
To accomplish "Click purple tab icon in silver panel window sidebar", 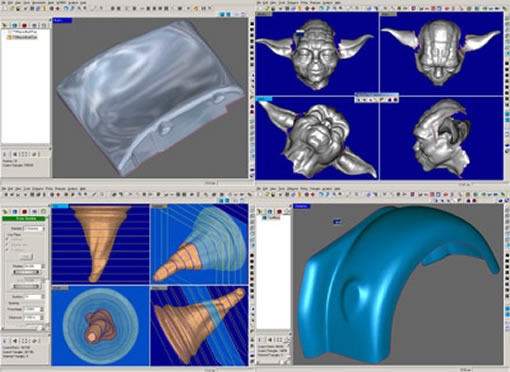I will (34, 25).
